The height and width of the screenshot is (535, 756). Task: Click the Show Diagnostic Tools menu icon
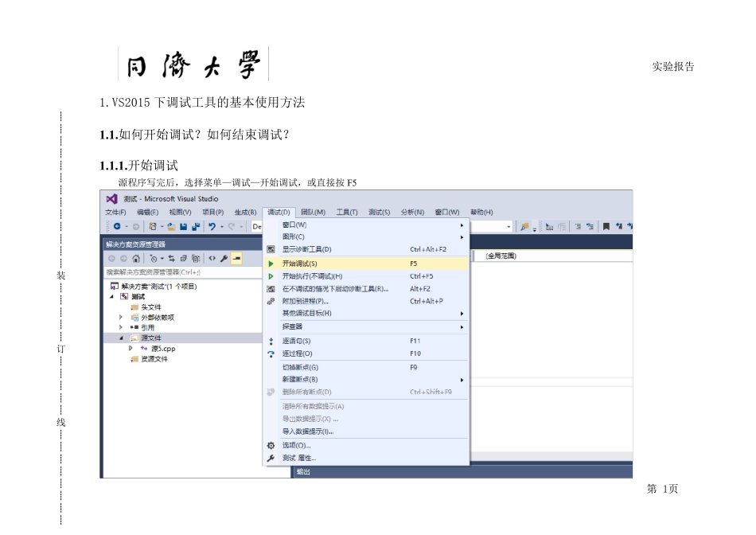271,249
